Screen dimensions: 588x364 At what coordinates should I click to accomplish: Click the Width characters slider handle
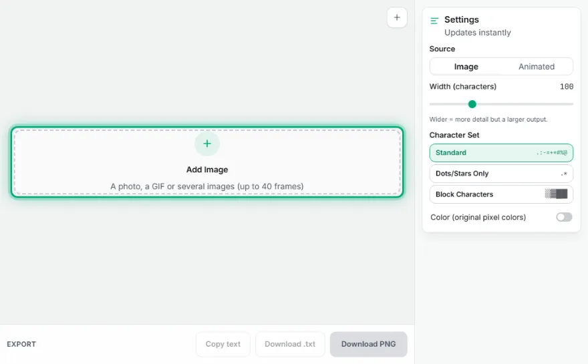[472, 104]
